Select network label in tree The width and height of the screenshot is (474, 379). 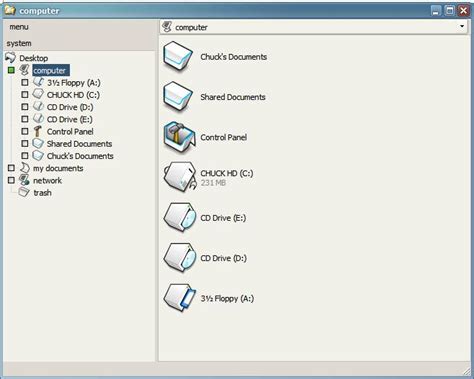47,180
